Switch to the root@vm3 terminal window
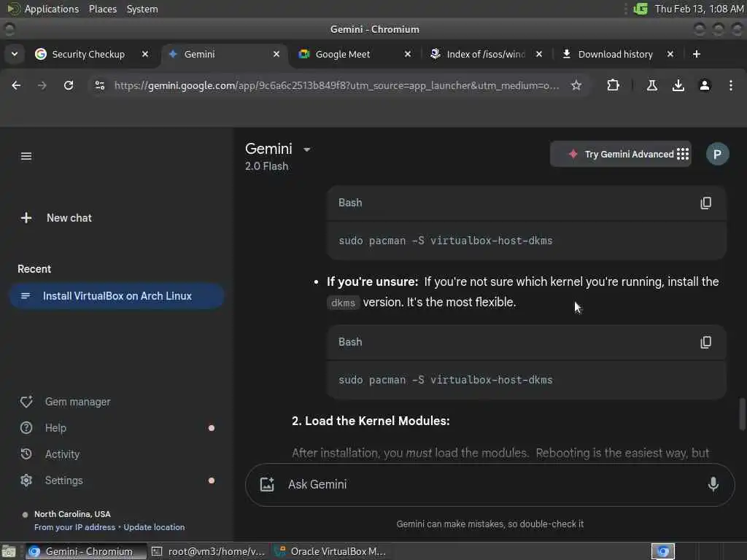This screenshot has width=747, height=560. click(209, 551)
